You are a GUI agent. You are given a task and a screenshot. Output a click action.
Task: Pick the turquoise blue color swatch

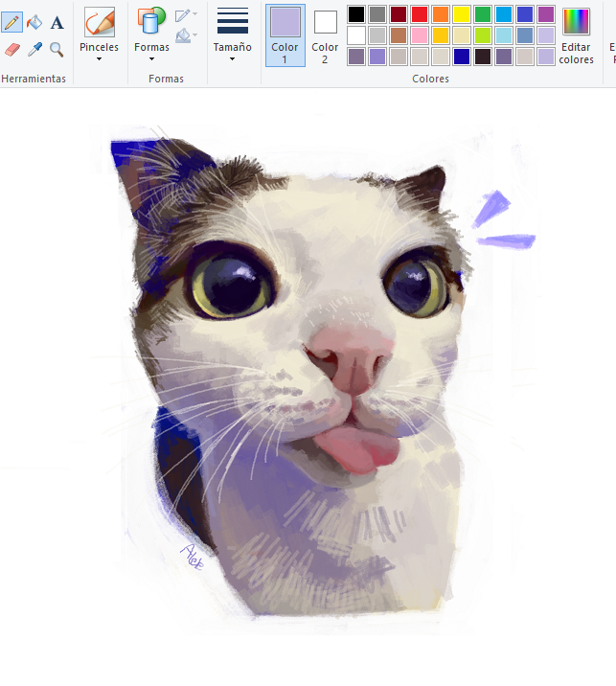504,14
